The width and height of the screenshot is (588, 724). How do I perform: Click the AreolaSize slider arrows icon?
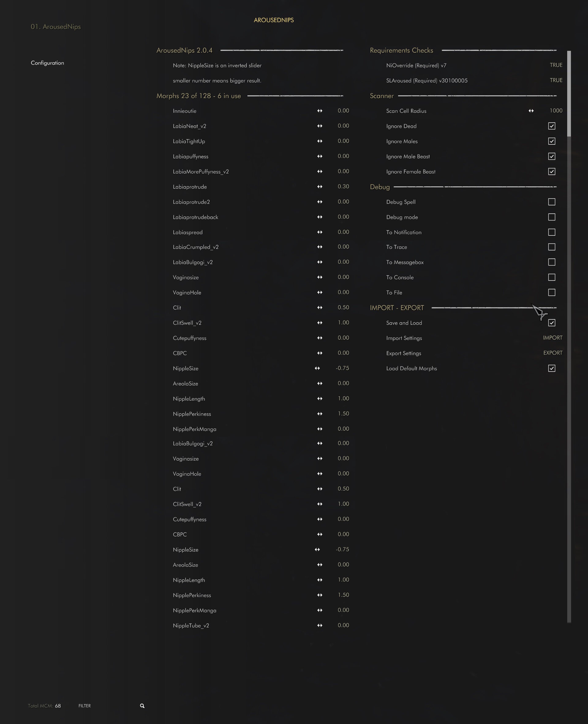tap(319, 383)
